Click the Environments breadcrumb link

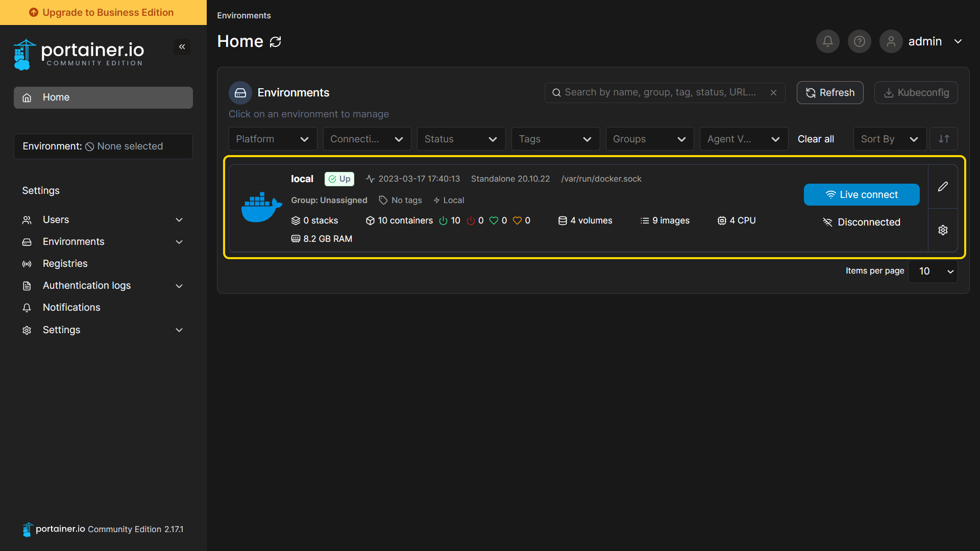(x=244, y=15)
